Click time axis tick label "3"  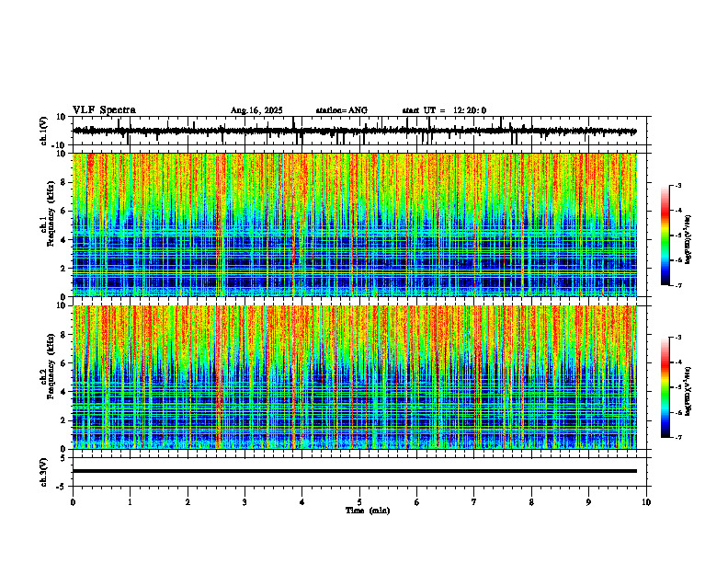click(245, 502)
